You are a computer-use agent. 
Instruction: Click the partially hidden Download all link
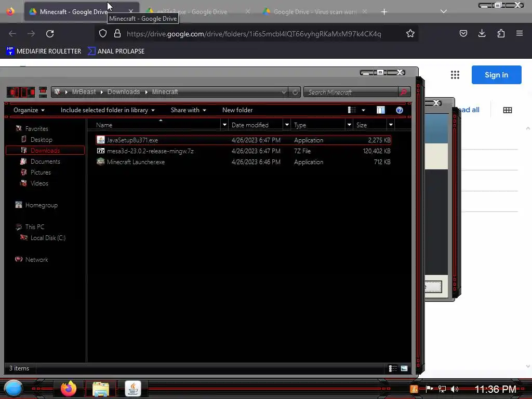(x=468, y=110)
